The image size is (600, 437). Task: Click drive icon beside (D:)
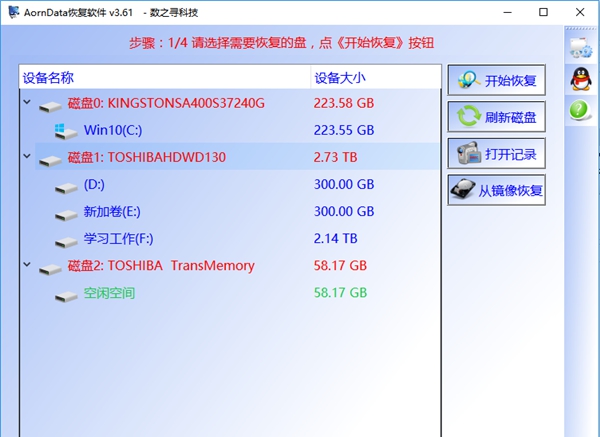point(66,188)
